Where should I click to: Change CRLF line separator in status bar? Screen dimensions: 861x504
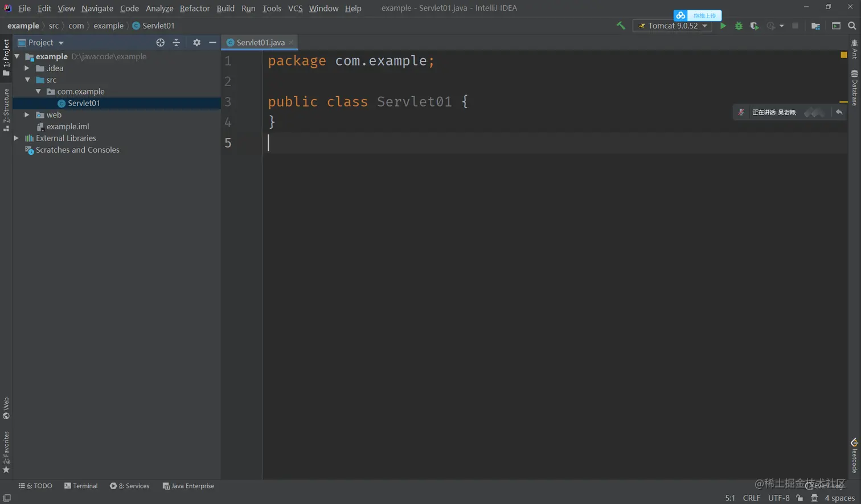tap(752, 498)
